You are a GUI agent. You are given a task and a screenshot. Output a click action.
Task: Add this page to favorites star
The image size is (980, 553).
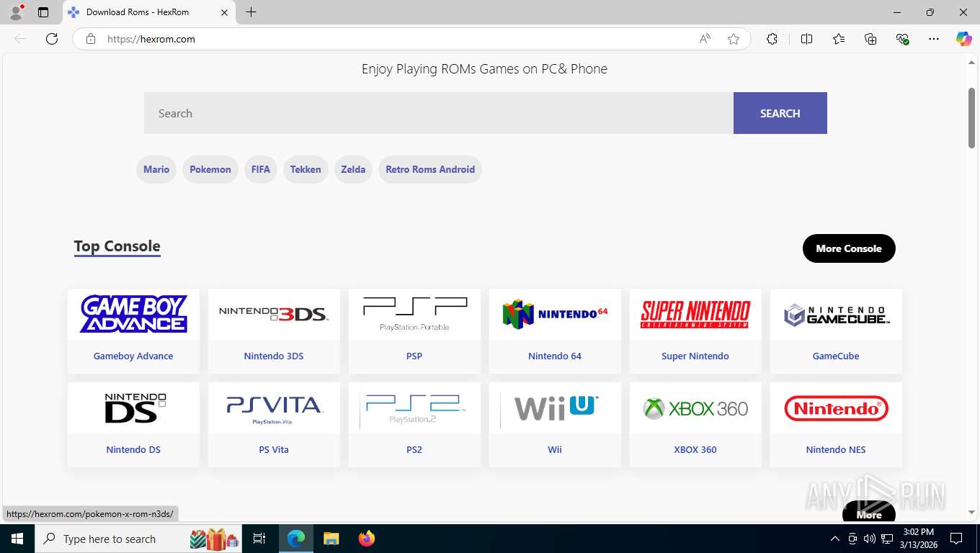click(734, 39)
